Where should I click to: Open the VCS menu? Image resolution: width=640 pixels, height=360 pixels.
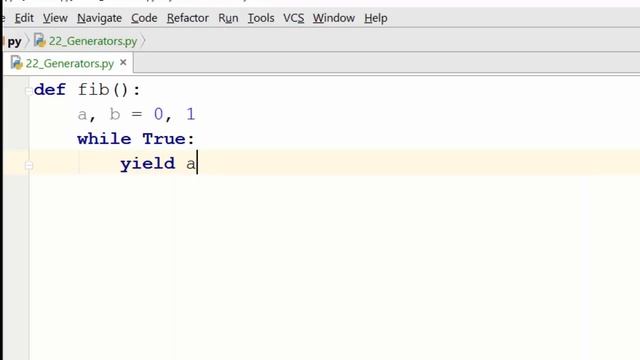pos(293,18)
